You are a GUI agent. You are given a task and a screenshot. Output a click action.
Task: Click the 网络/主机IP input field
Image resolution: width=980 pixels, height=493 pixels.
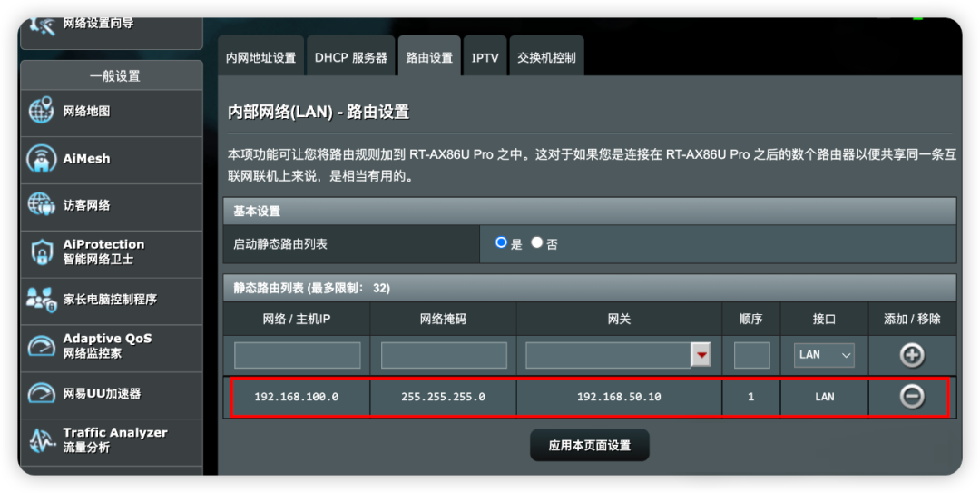tap(297, 355)
